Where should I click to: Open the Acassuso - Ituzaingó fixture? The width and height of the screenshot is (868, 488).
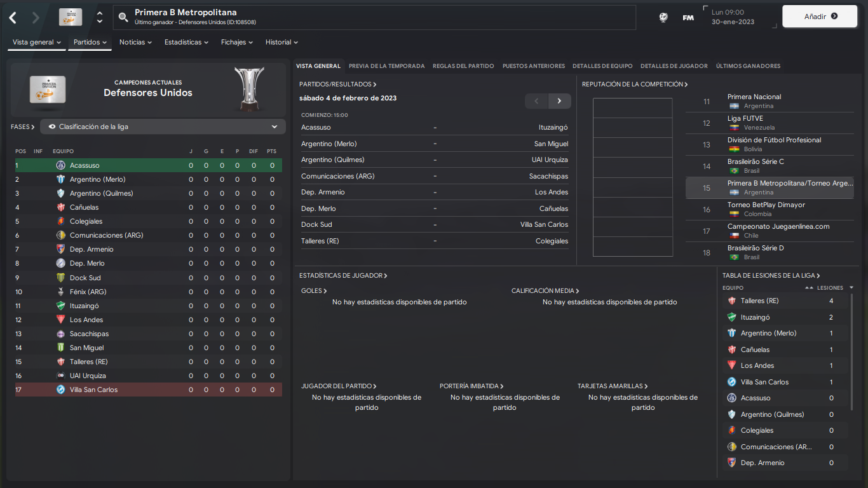[x=435, y=128]
